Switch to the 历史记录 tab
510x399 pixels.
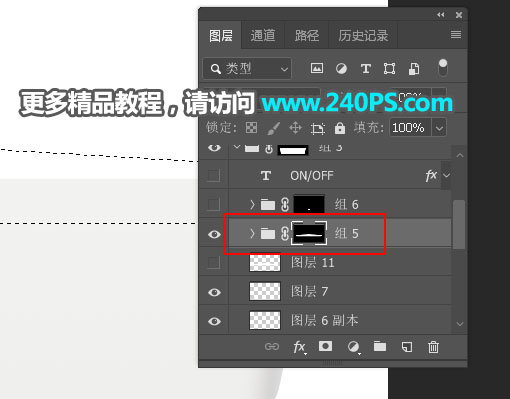click(363, 35)
